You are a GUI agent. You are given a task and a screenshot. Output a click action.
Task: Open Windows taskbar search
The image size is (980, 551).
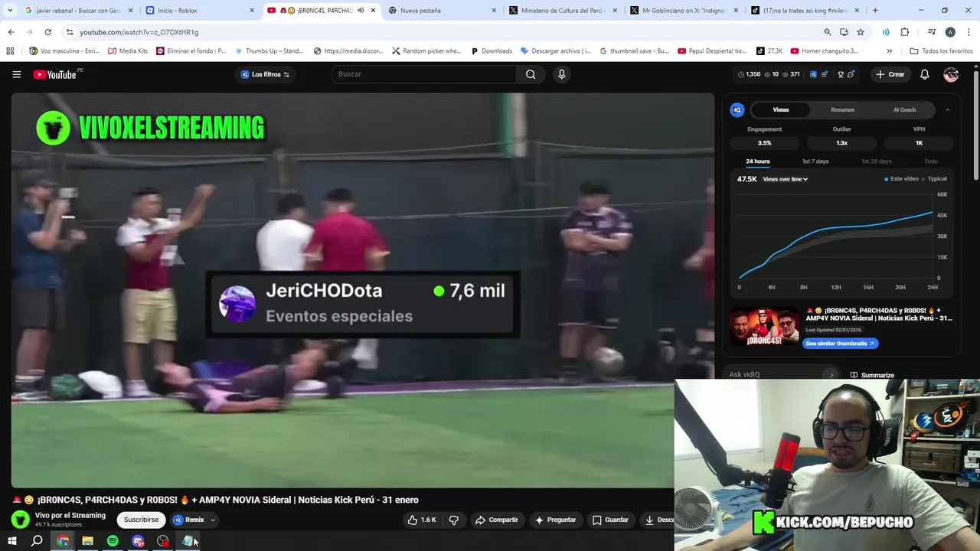[37, 541]
